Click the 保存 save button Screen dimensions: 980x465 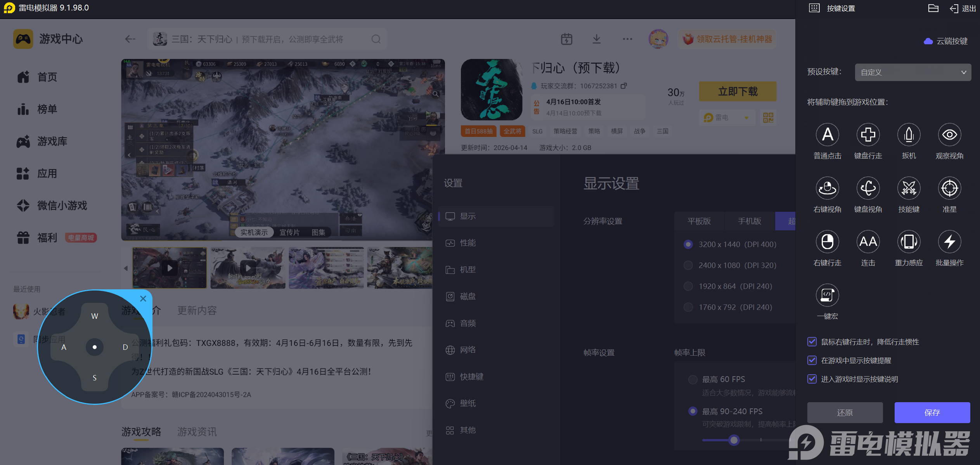pyautogui.click(x=932, y=413)
